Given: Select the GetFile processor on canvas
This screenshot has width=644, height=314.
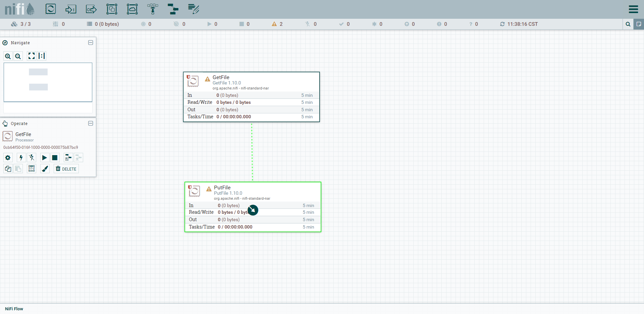Looking at the screenshot, I should click(252, 97).
